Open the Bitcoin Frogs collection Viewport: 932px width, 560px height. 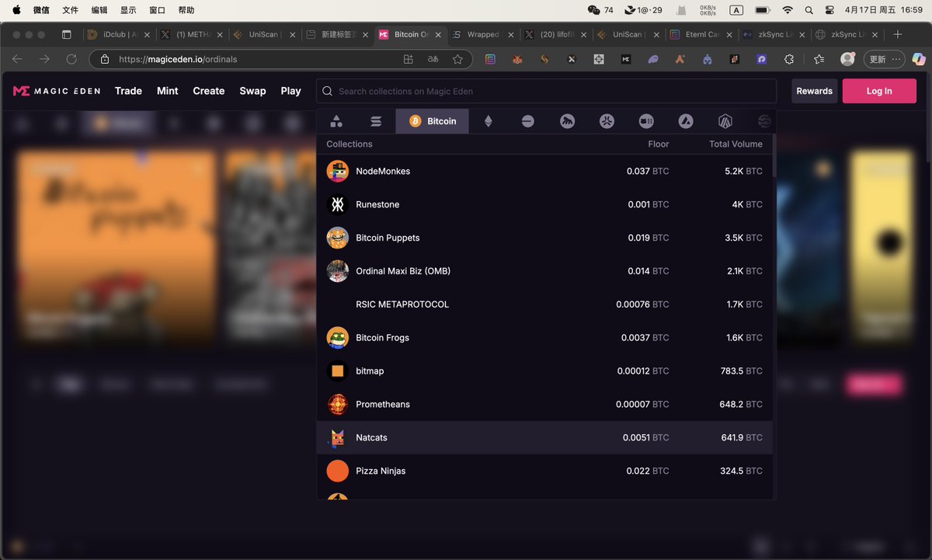tap(544, 338)
